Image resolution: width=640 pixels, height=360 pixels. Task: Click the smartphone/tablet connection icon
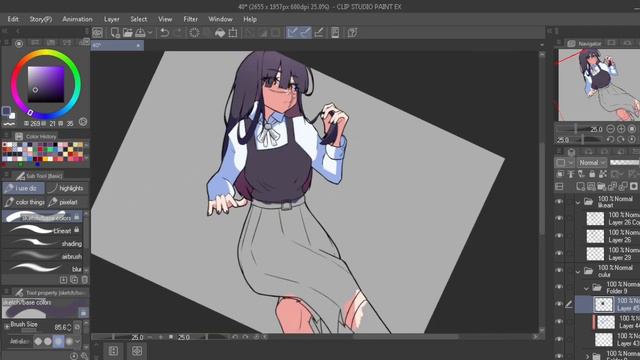click(335, 33)
